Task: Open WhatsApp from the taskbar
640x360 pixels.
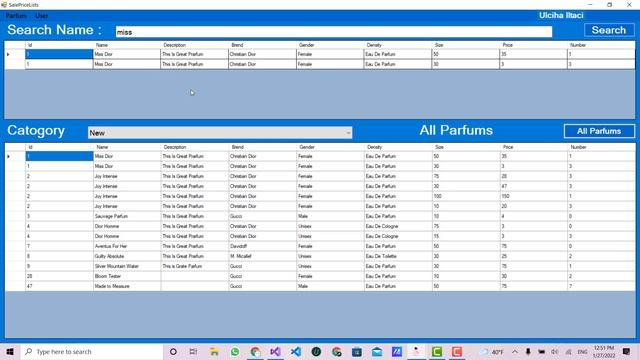Action: pos(235,351)
